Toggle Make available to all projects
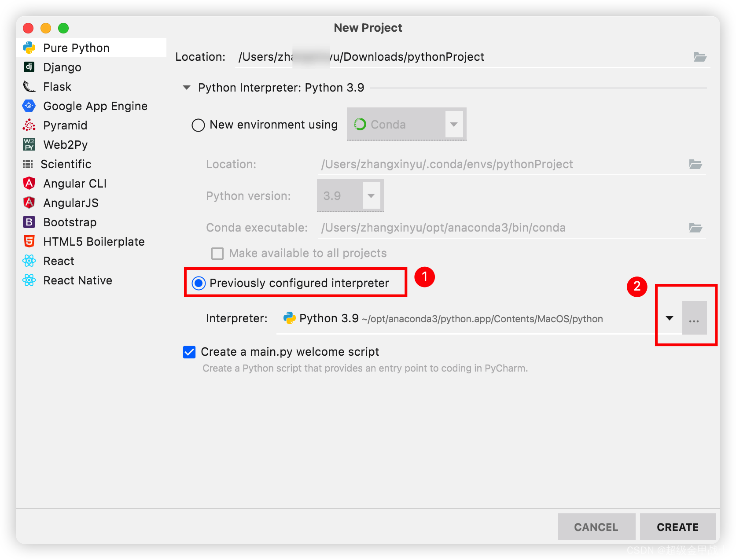The height and width of the screenshot is (560, 736). 217,253
